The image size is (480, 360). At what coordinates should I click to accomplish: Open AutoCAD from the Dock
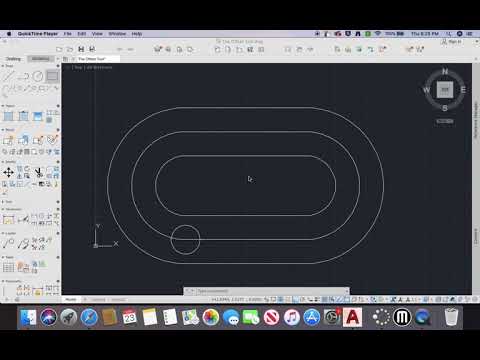click(x=352, y=317)
